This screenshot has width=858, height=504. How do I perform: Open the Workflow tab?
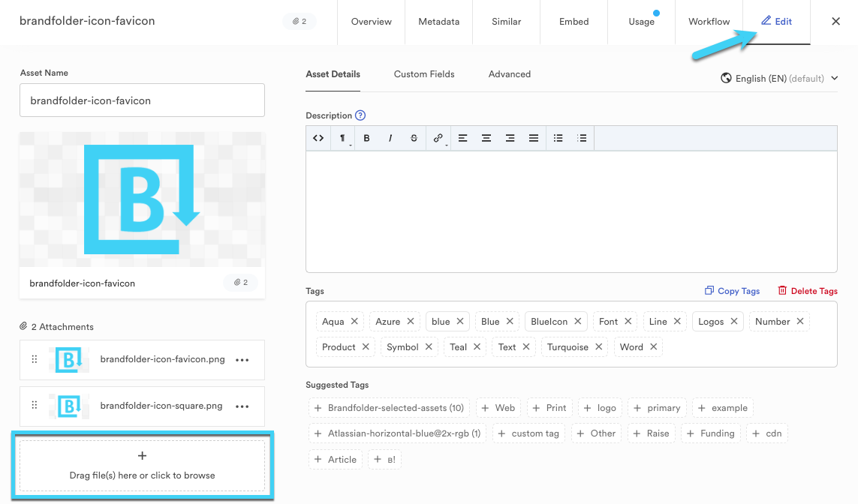709,22
